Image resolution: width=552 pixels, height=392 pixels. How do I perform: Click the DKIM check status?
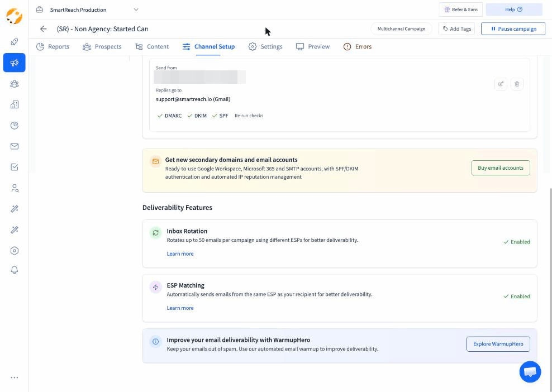[x=197, y=116]
